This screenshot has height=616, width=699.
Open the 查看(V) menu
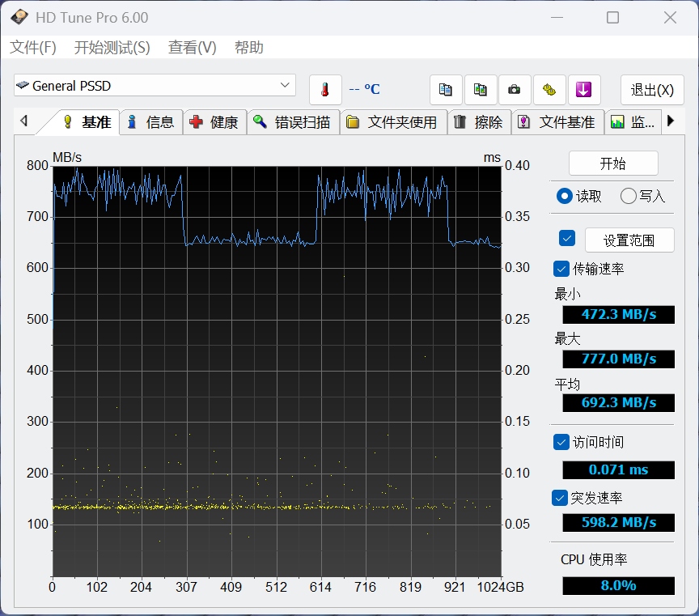click(x=192, y=47)
